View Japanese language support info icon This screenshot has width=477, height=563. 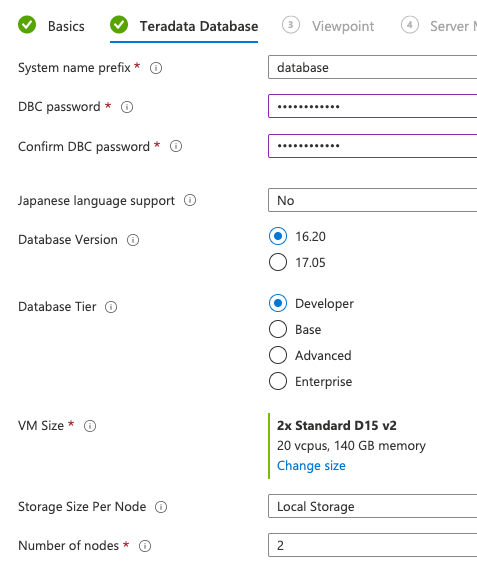190,200
